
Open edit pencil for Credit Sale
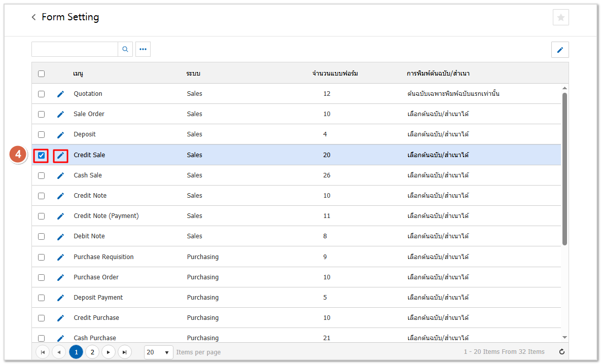tap(60, 155)
